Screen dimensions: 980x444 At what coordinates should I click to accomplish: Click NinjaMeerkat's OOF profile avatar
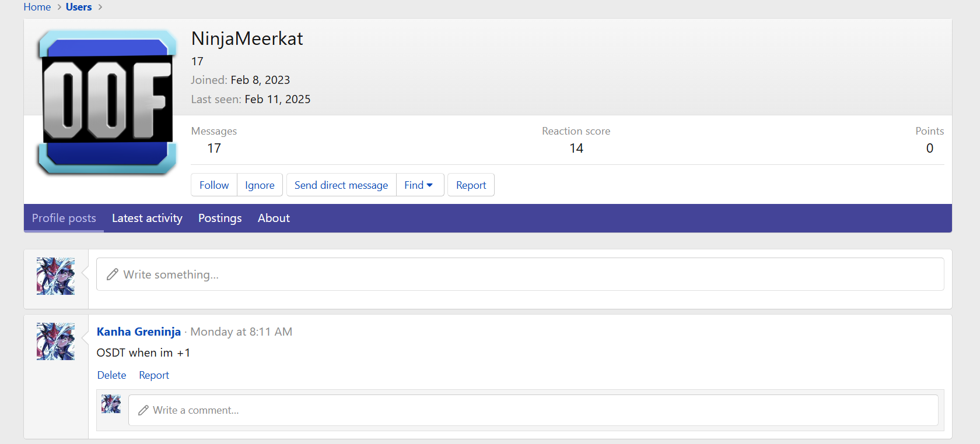click(107, 103)
